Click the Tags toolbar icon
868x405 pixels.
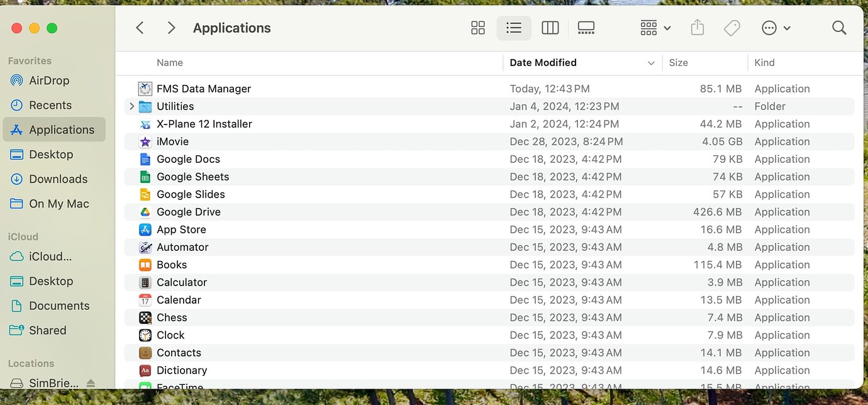[x=732, y=28]
